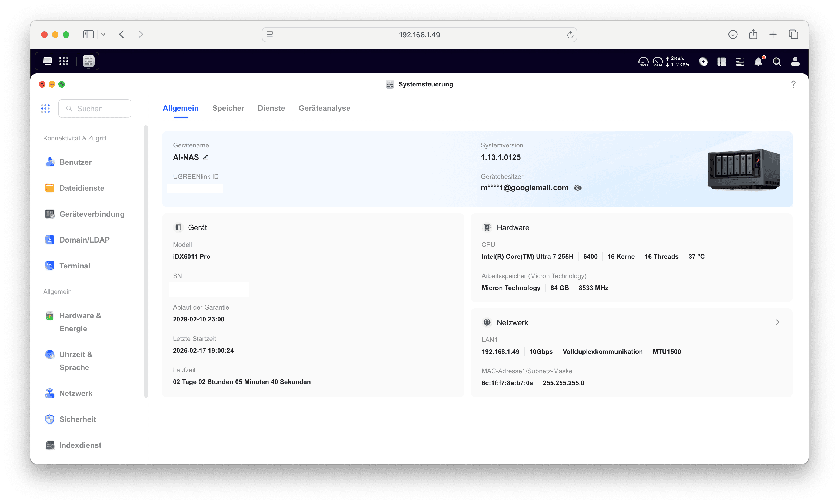Click the Suchen search field
839x504 pixels.
click(x=95, y=109)
